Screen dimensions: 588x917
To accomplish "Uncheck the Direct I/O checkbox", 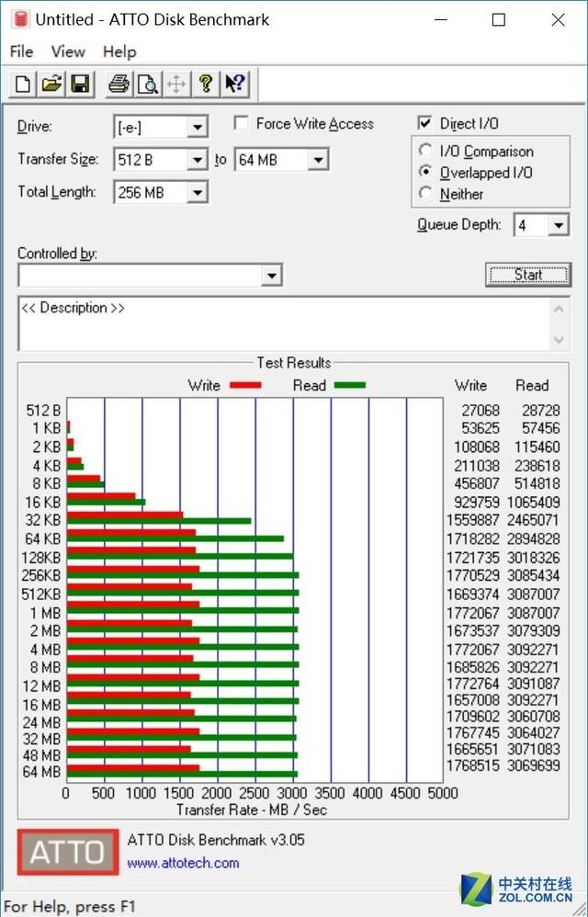I will (425, 123).
